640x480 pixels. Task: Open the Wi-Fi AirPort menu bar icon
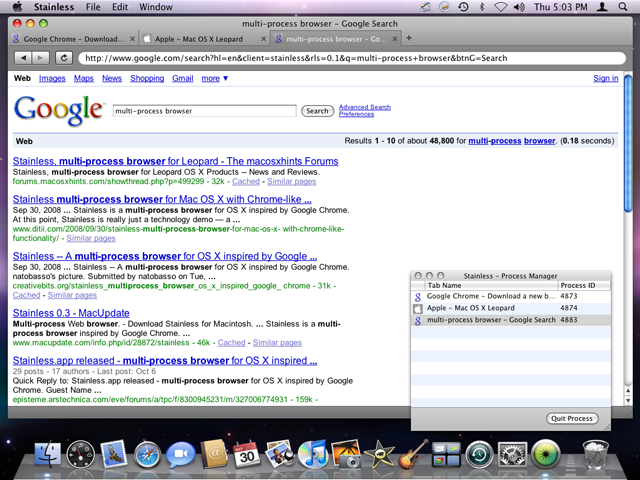pos(500,7)
